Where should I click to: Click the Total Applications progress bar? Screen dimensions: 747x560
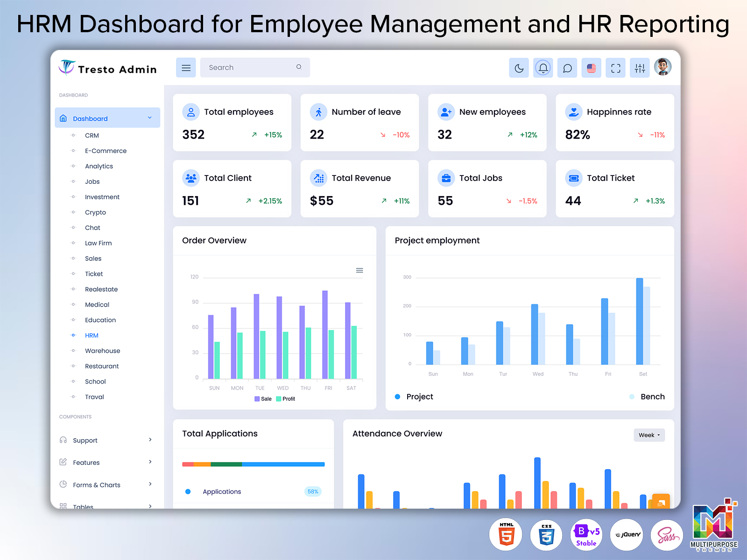coord(254,464)
